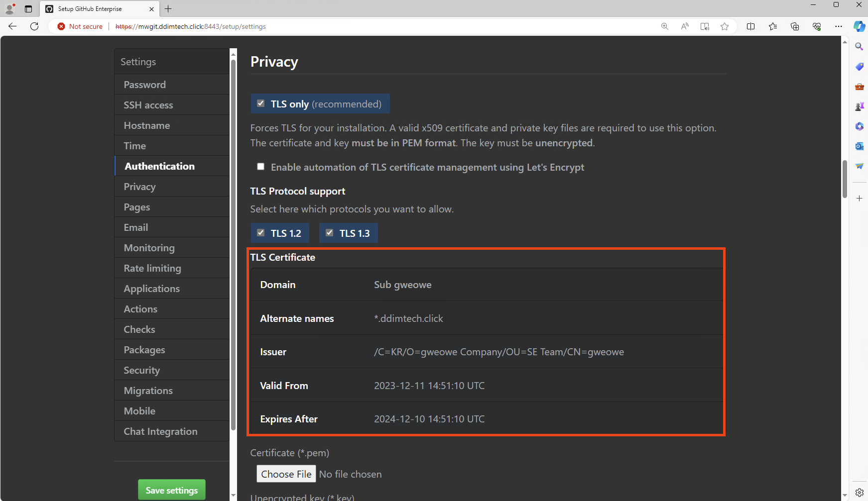Open the Pages settings section

pyautogui.click(x=172, y=207)
